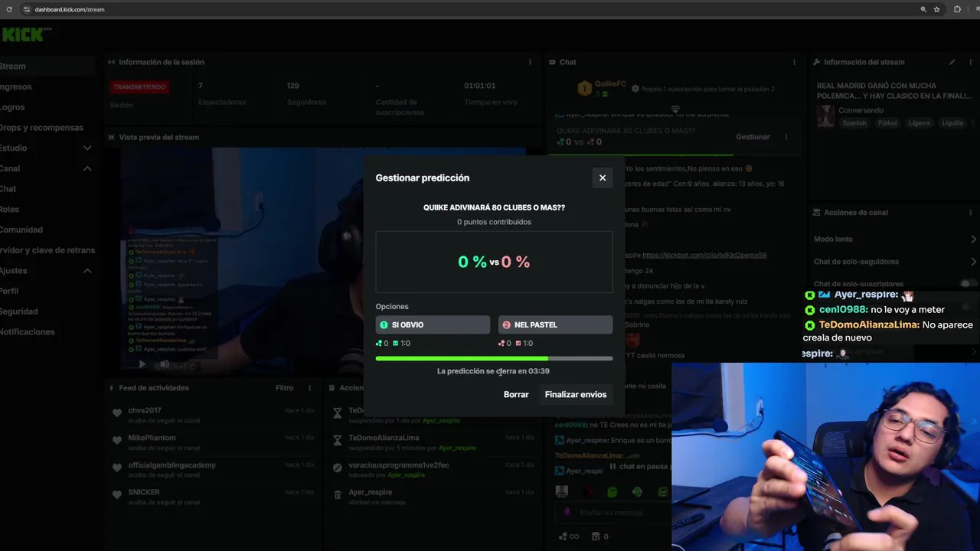Image resolution: width=980 pixels, height=551 pixels.
Task: Click the Borrar button
Action: click(516, 395)
